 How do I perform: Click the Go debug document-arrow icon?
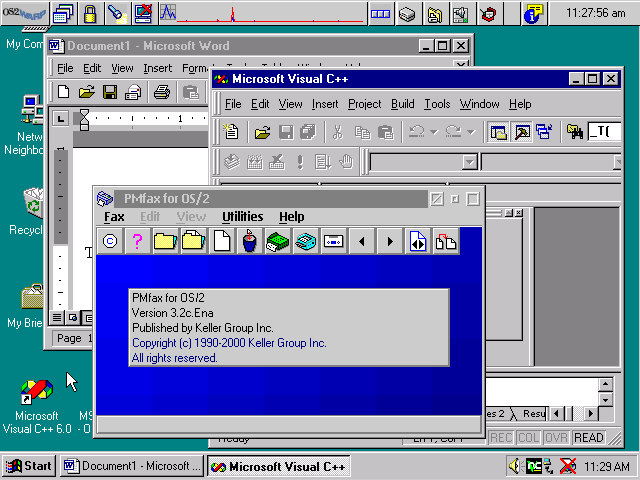[x=323, y=162]
